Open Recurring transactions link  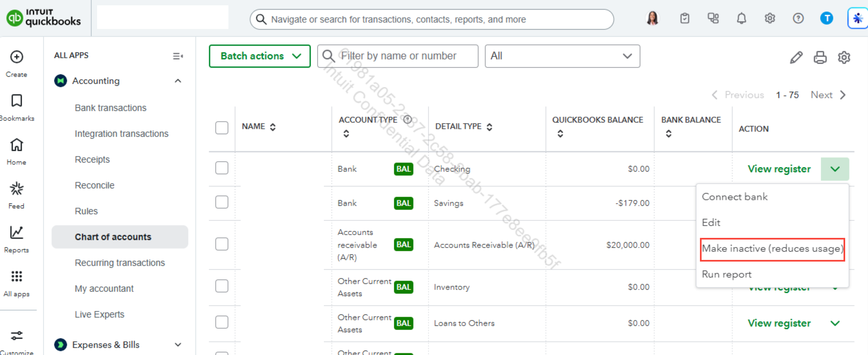pyautogui.click(x=120, y=263)
